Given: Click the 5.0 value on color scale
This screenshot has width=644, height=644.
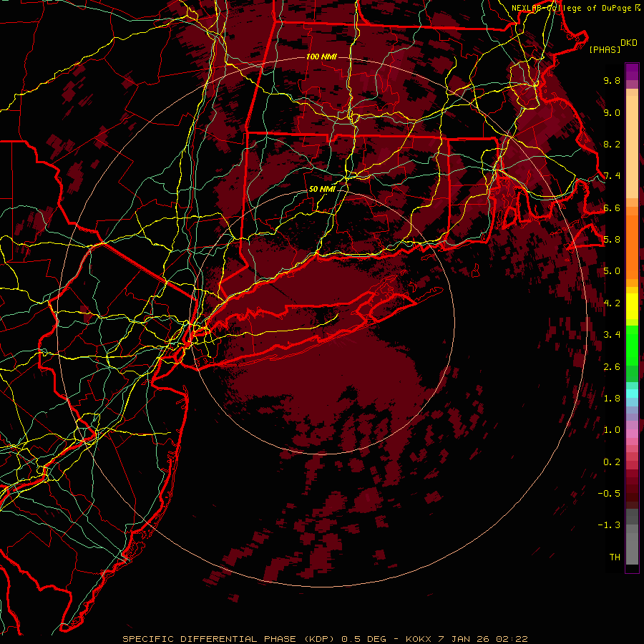Looking at the screenshot, I should coord(612,271).
